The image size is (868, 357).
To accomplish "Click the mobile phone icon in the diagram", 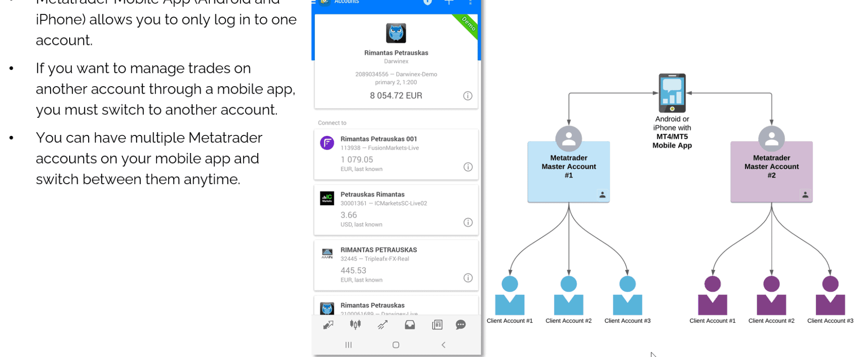I will click(672, 93).
